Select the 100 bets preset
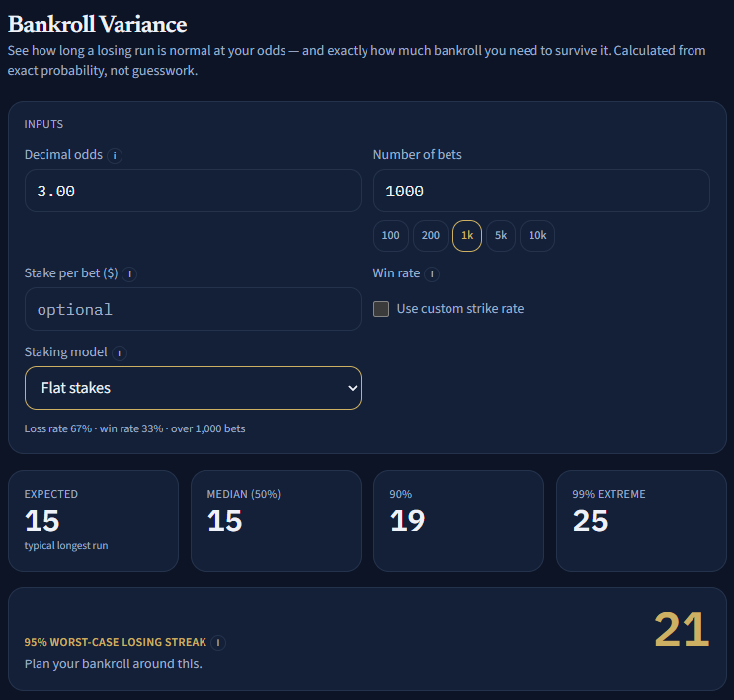The width and height of the screenshot is (734, 700). coord(391,235)
